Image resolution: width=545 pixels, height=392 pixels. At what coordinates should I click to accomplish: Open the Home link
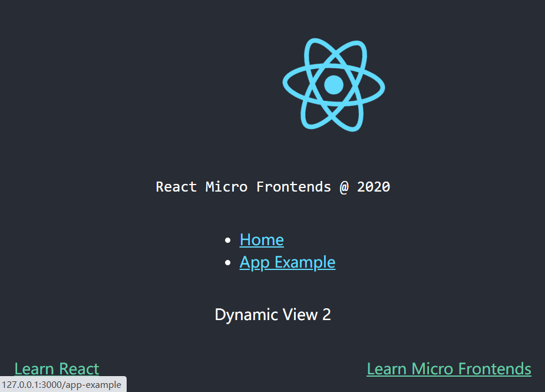(x=262, y=240)
